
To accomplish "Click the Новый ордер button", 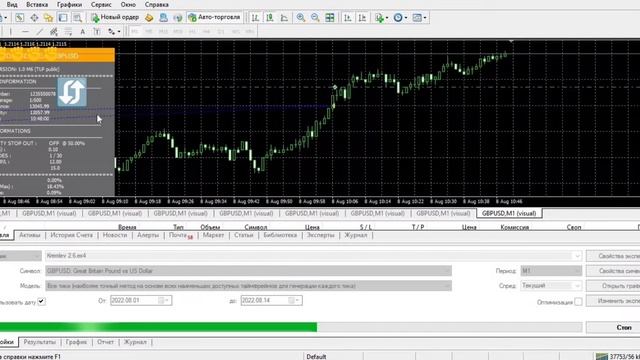I will pyautogui.click(x=115, y=18).
